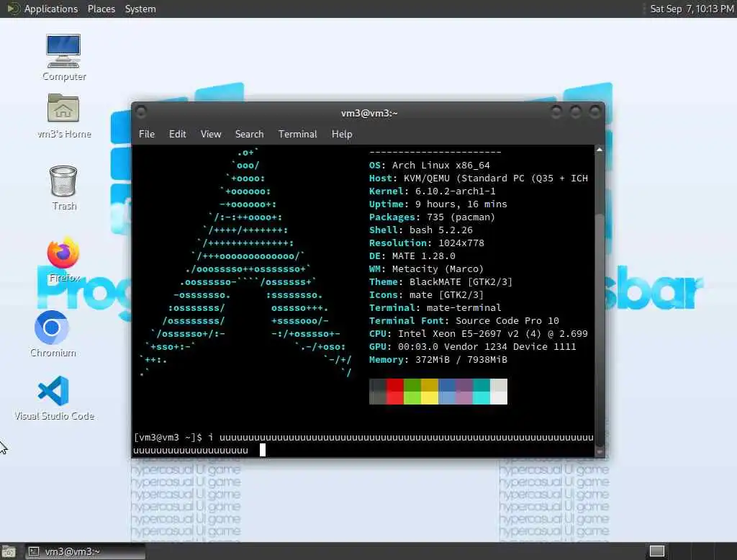Click the Icons: mate [GTK2/3] line

coord(426,295)
